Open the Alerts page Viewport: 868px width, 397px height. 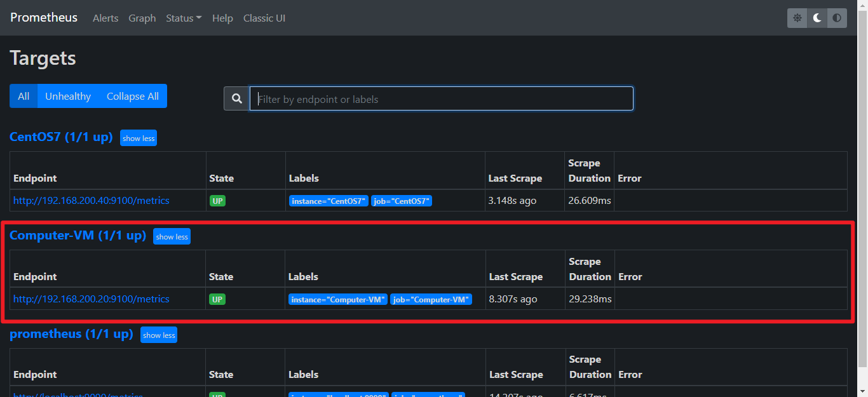tap(105, 18)
